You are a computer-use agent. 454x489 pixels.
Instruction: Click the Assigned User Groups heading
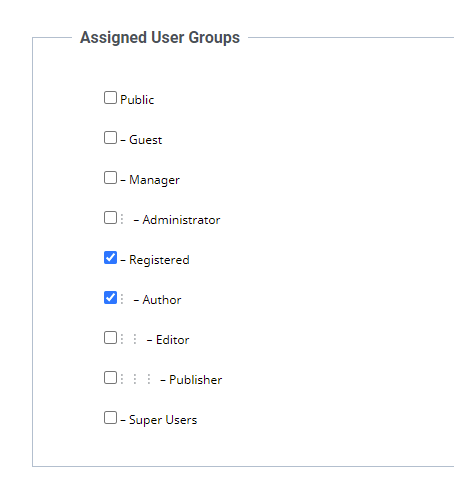click(x=160, y=37)
